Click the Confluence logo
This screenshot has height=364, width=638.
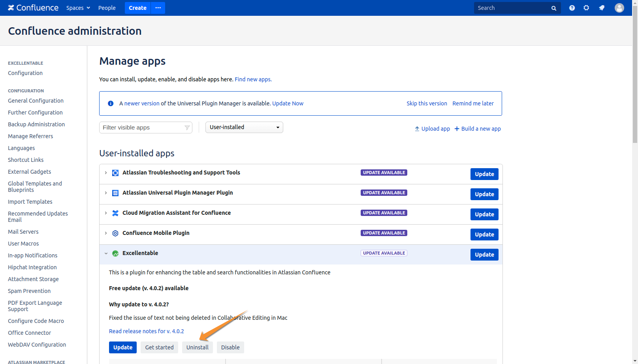(33, 8)
